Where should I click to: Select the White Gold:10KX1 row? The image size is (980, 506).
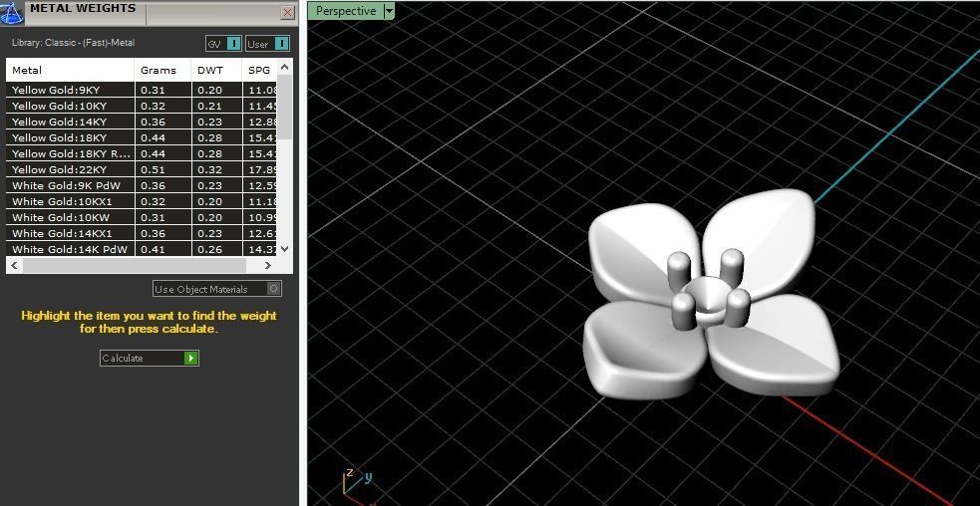142,201
